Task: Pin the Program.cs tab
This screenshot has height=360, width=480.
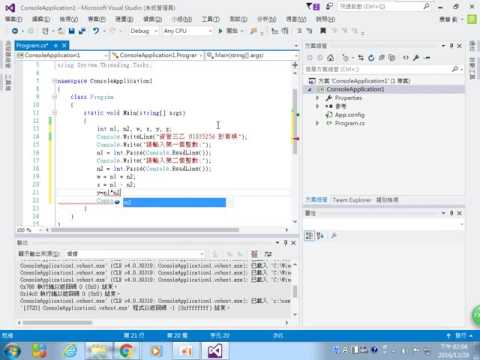Action: click(56, 45)
